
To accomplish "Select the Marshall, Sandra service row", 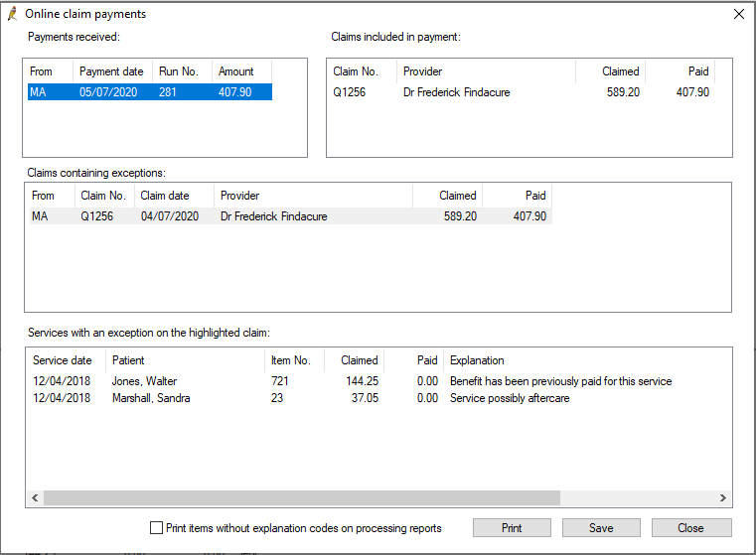I will [x=301, y=398].
